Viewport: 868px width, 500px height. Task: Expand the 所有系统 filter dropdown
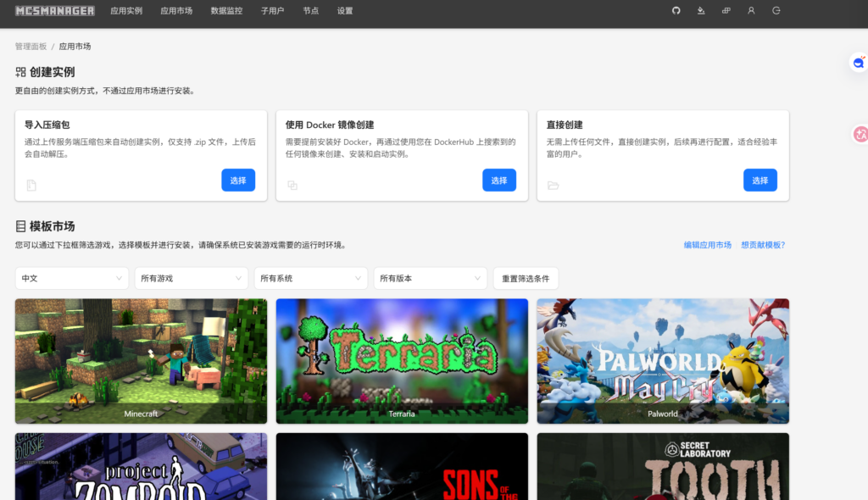[311, 278]
